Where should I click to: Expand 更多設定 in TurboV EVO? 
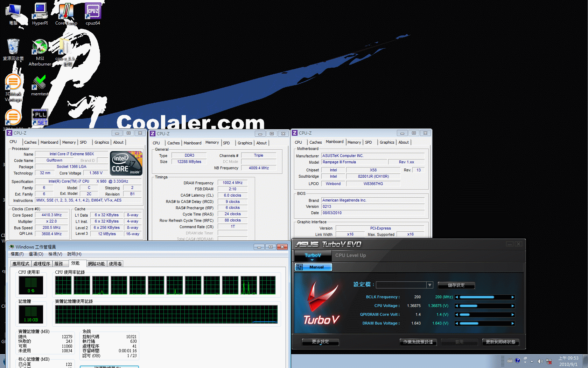(x=320, y=342)
